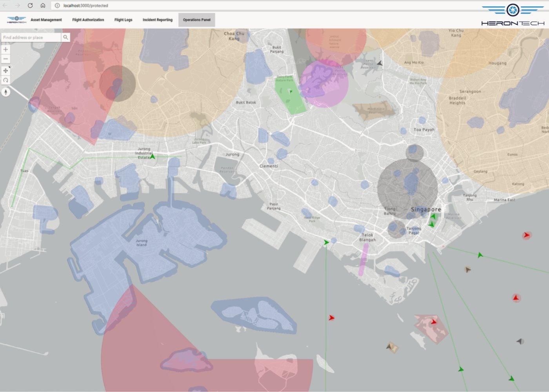
Task: Click the zoom out minus button
Action: click(x=5, y=59)
